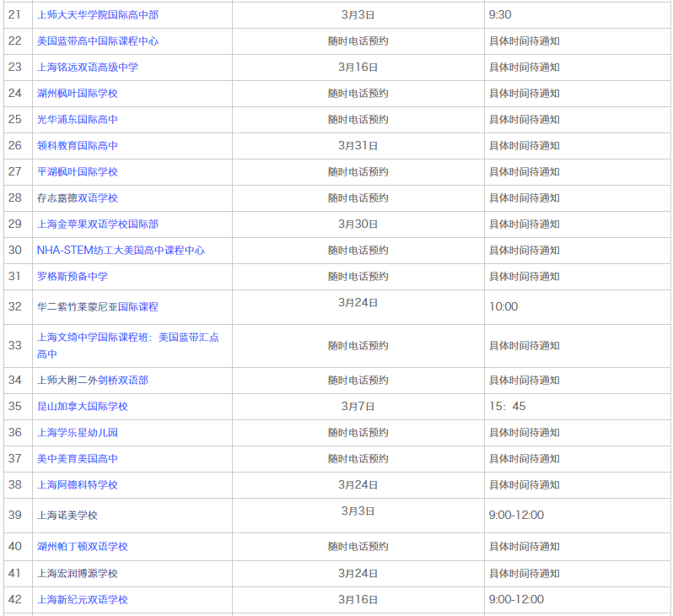Open the 湖州帕丁顿双语学校 link
Viewport: 673px width, 616px height.
coord(83,547)
